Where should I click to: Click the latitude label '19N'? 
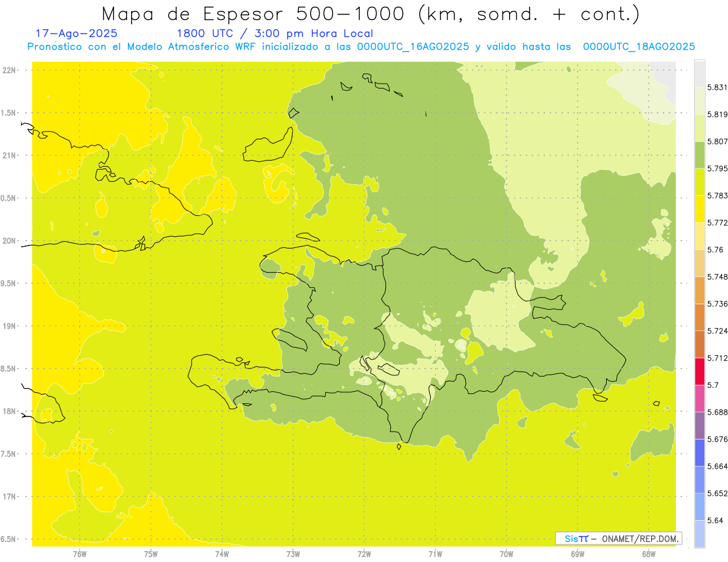click(x=10, y=326)
